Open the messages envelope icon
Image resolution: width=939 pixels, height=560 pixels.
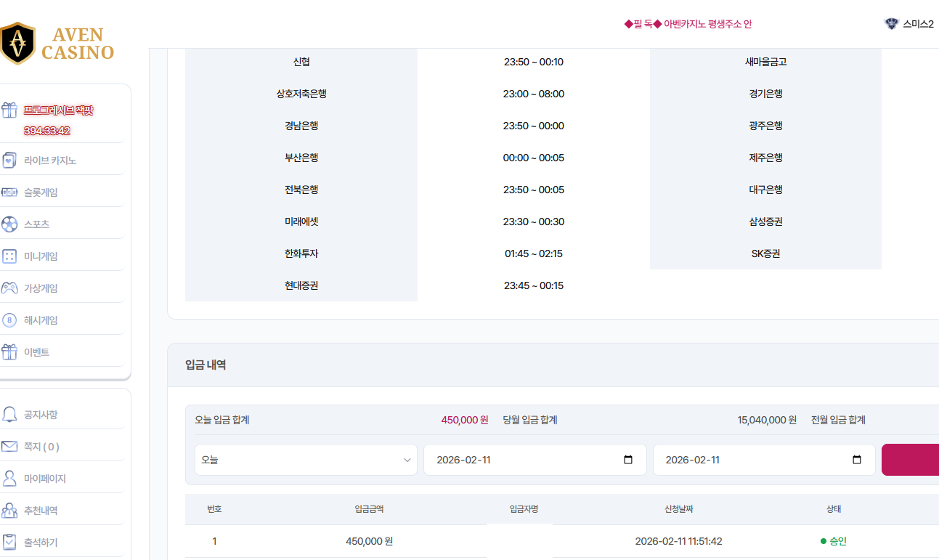pos(9,447)
